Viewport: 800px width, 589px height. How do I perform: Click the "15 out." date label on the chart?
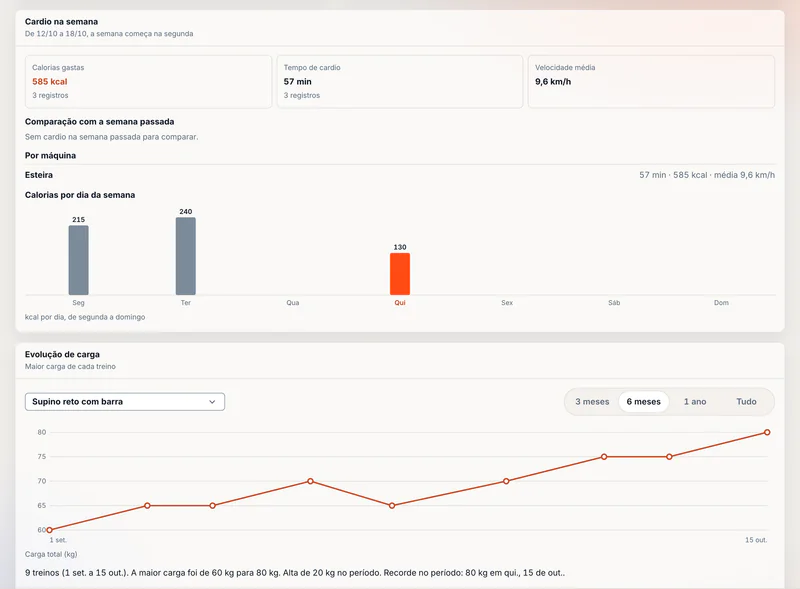756,540
